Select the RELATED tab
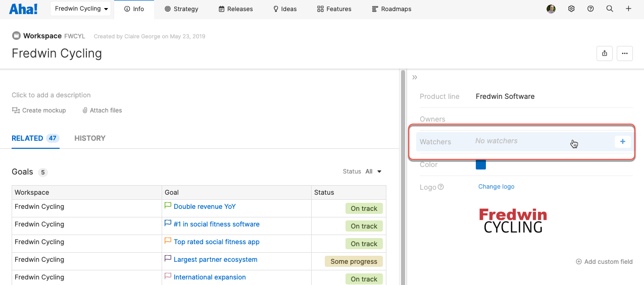The width and height of the screenshot is (644, 285). click(35, 138)
